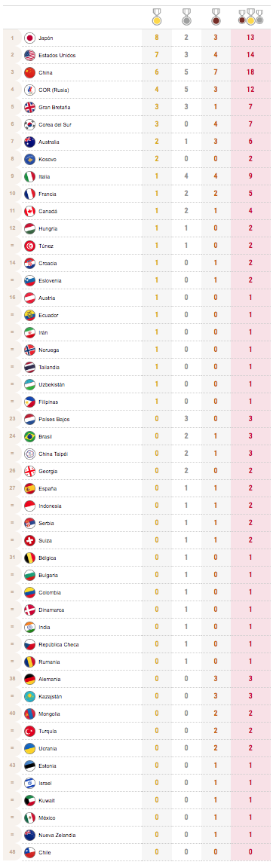Click the Mongolia flag icon

pyautogui.click(x=30, y=714)
